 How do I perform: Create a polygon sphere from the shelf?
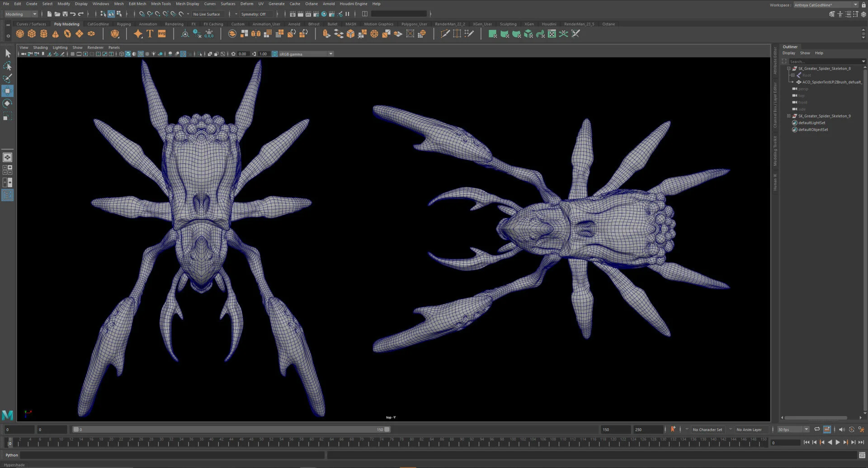coord(20,34)
